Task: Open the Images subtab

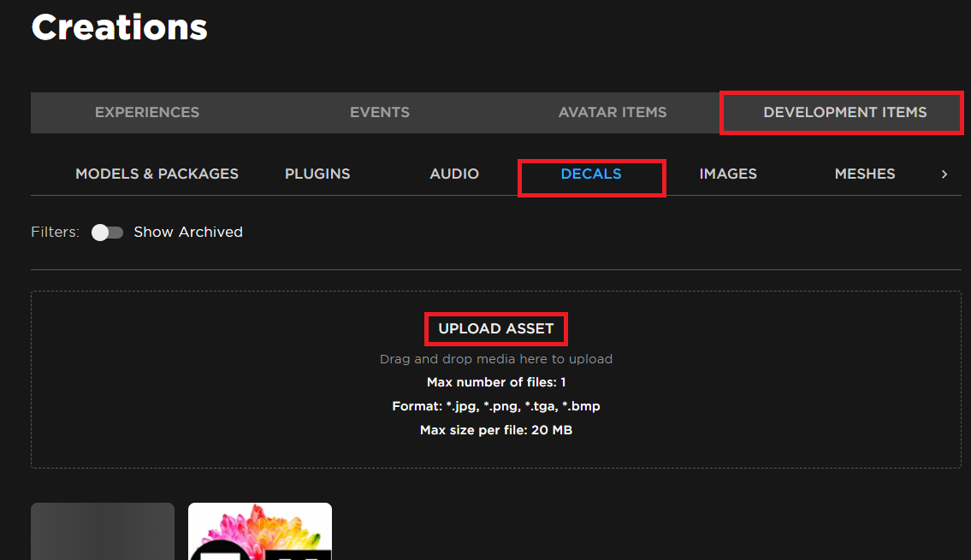Action: point(728,174)
